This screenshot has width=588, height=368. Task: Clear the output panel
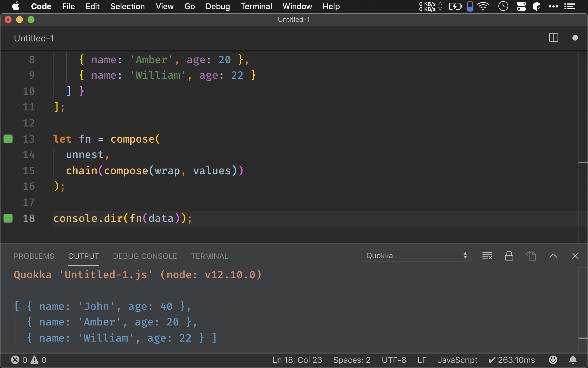pyautogui.click(x=487, y=256)
